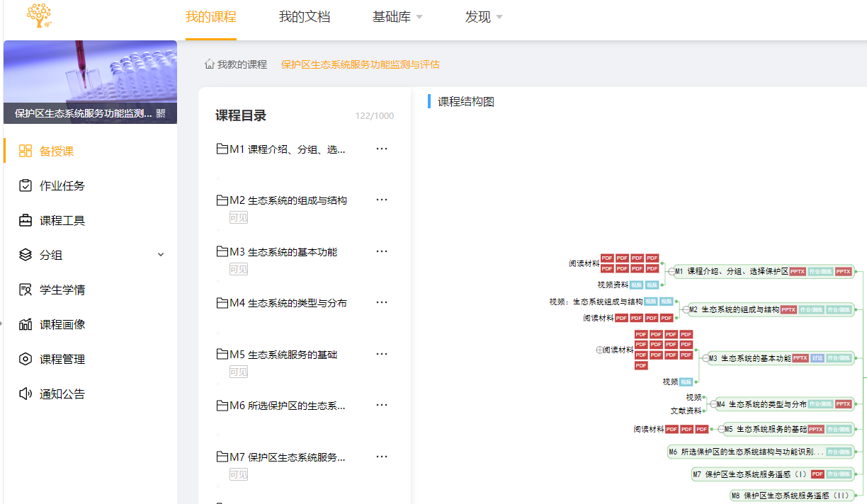Click the home icon in breadcrumb
The width and height of the screenshot is (867, 504).
click(x=209, y=64)
